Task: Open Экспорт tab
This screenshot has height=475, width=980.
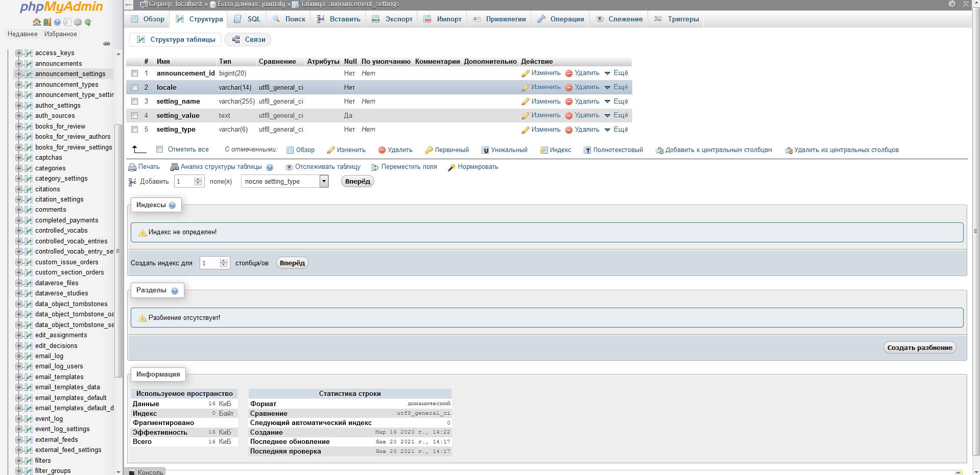Action: click(x=392, y=19)
